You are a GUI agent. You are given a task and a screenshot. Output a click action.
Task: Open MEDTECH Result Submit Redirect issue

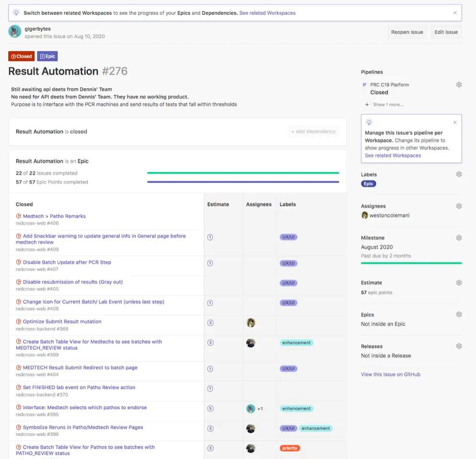pos(80,368)
